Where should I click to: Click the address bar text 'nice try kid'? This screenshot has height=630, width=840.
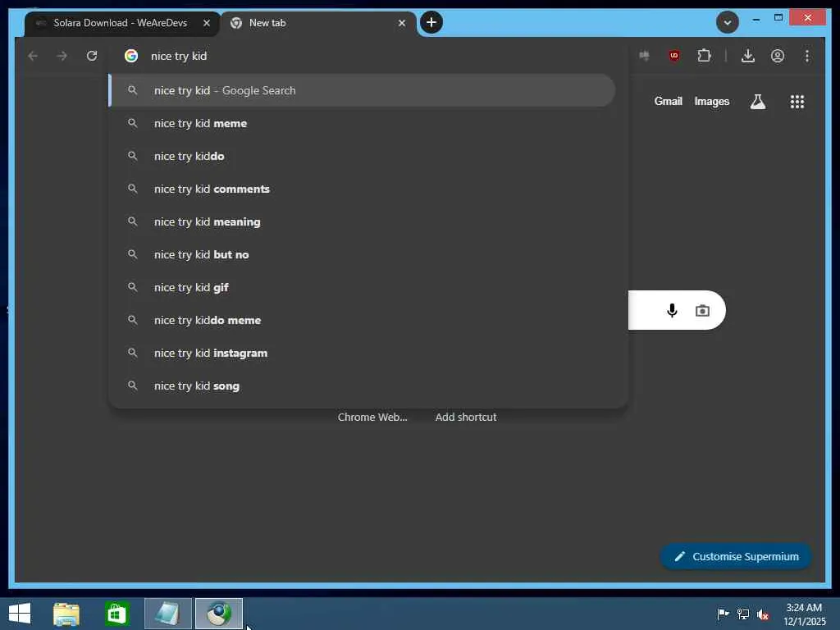pyautogui.click(x=179, y=56)
